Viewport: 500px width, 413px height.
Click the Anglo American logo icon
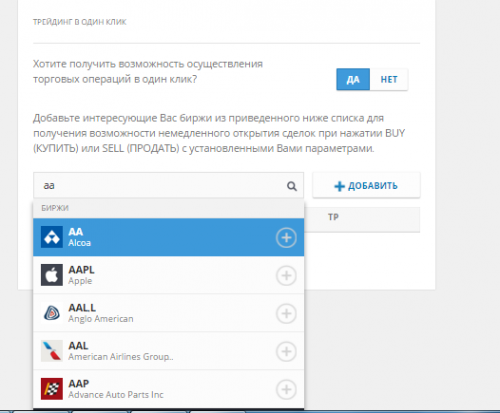[52, 313]
